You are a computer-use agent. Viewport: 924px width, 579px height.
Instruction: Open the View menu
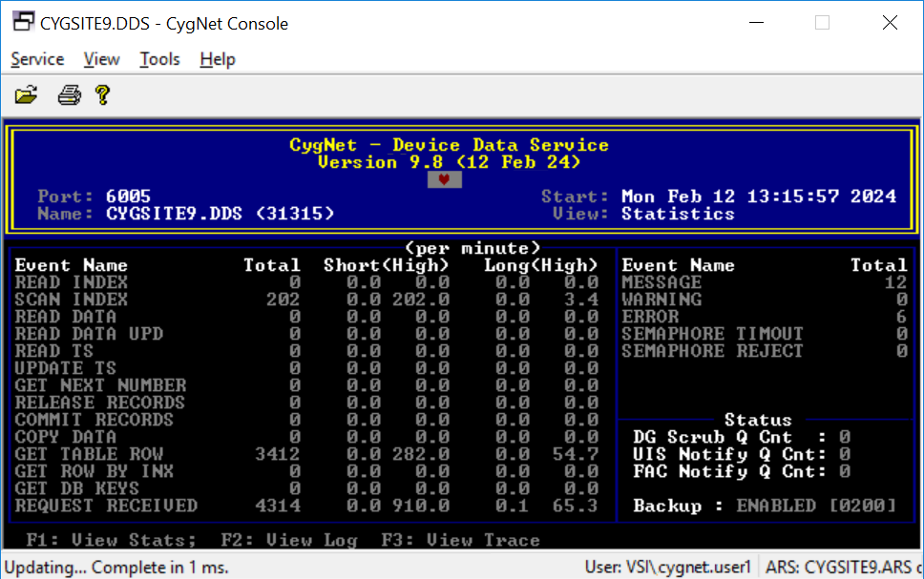101,59
